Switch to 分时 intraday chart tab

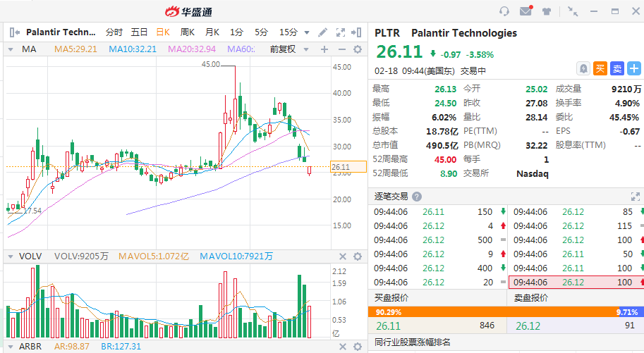point(114,32)
